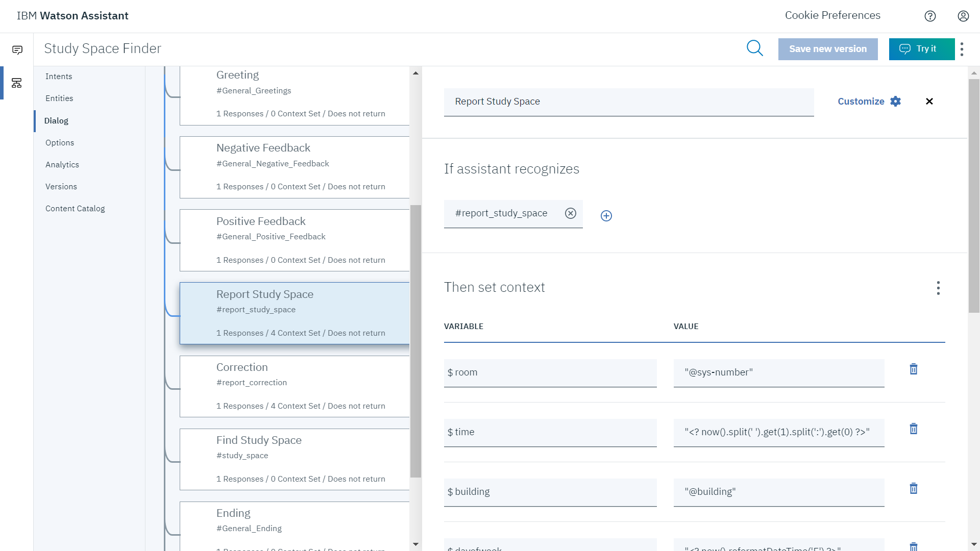Viewport: 980px width, 551px height.
Task: Open the search magnifier icon
Action: coord(754,48)
